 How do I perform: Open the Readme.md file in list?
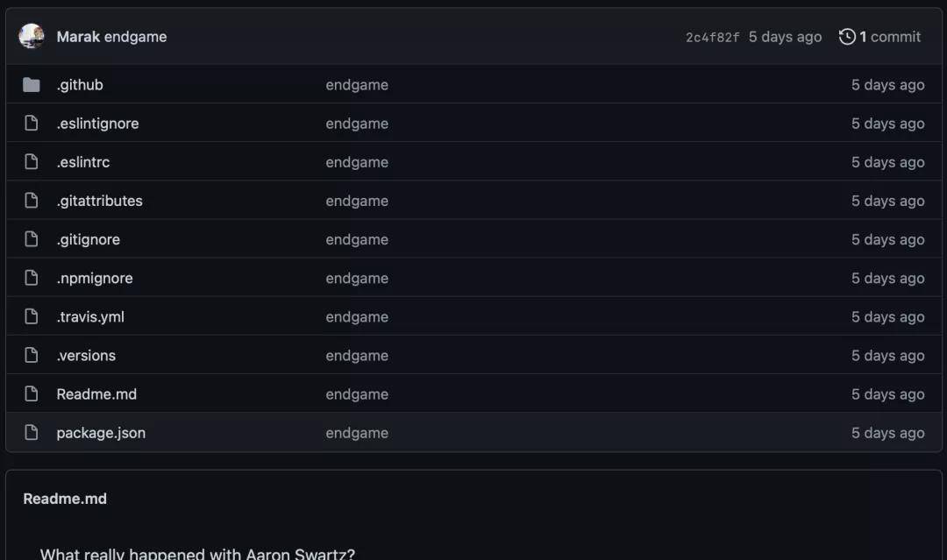[96, 394]
